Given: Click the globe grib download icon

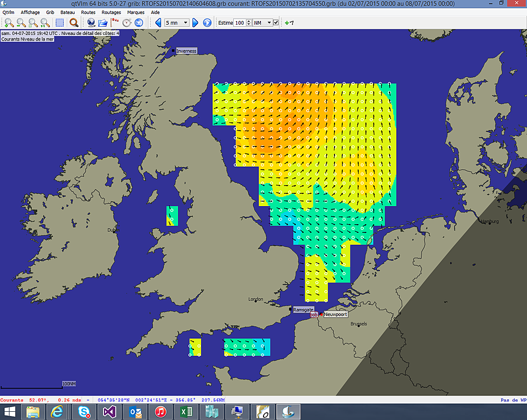Looking at the screenshot, I should pyautogui.click(x=91, y=23).
